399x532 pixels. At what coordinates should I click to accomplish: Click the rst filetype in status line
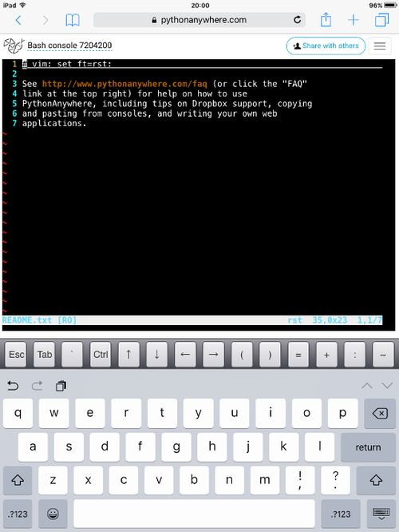pos(294,320)
